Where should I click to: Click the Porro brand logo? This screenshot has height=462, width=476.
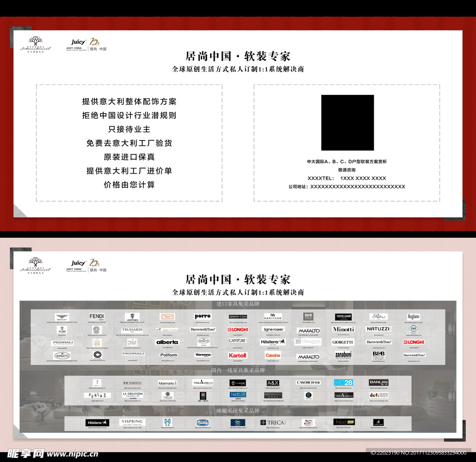[203, 316]
